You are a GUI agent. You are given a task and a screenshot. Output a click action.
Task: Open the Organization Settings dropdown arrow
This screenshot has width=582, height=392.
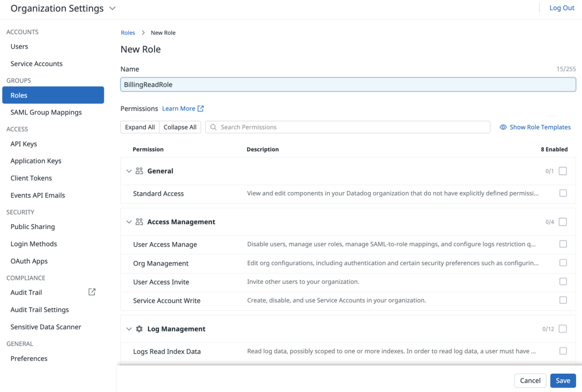coord(113,9)
